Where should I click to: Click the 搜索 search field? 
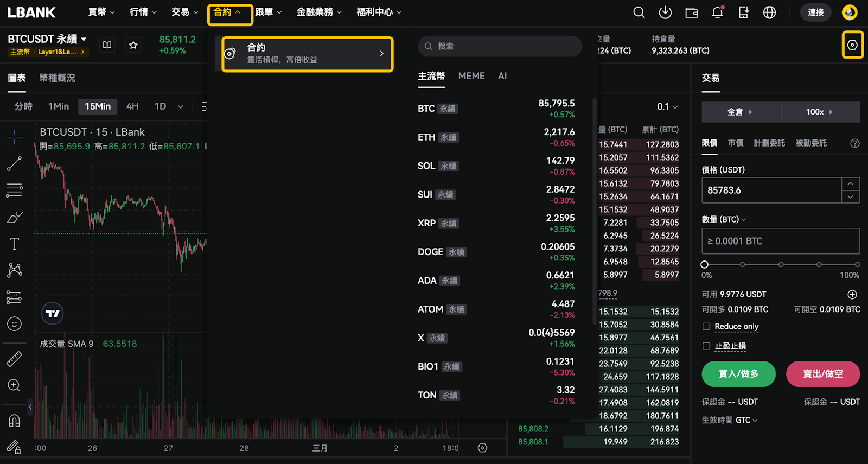click(x=500, y=46)
